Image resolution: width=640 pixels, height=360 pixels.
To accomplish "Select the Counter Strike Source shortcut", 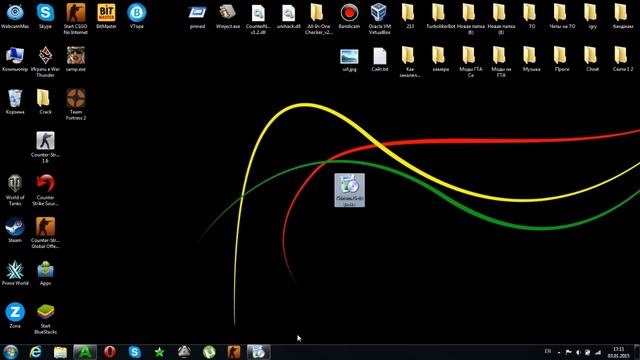I will tap(45, 190).
